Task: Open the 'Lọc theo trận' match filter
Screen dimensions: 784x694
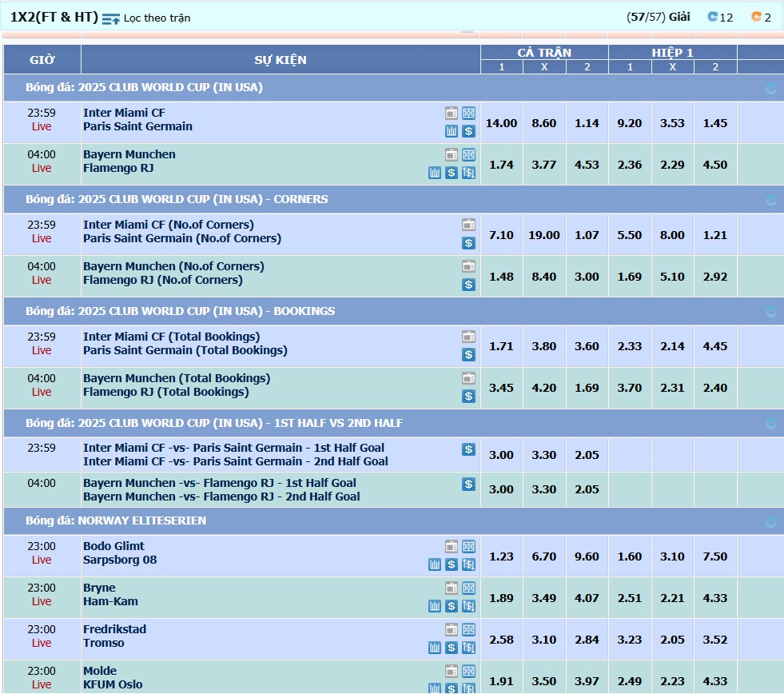Action: pos(147,18)
